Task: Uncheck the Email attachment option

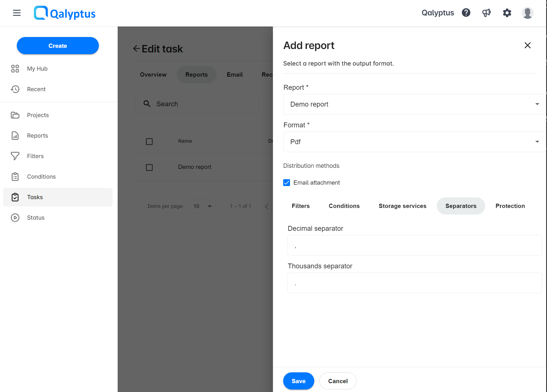Action: (x=286, y=182)
